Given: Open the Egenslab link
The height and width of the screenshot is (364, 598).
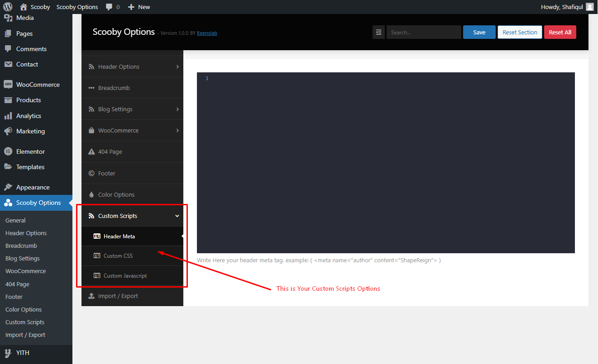Looking at the screenshot, I should [x=207, y=33].
